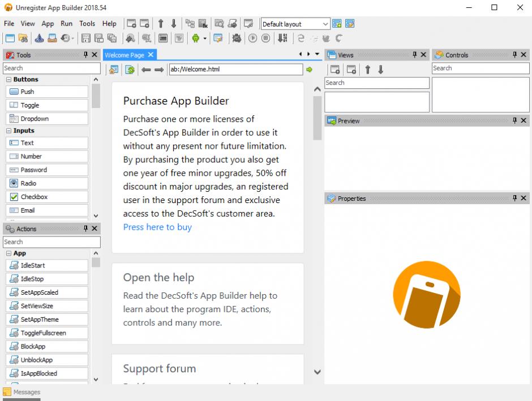
Task: Click the Views panel down arrow
Action: point(381,70)
